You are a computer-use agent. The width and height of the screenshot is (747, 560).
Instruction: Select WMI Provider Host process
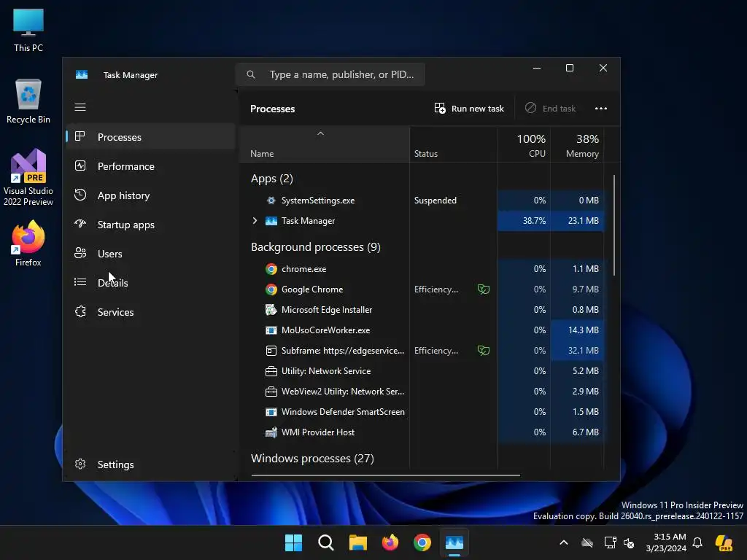click(422, 432)
